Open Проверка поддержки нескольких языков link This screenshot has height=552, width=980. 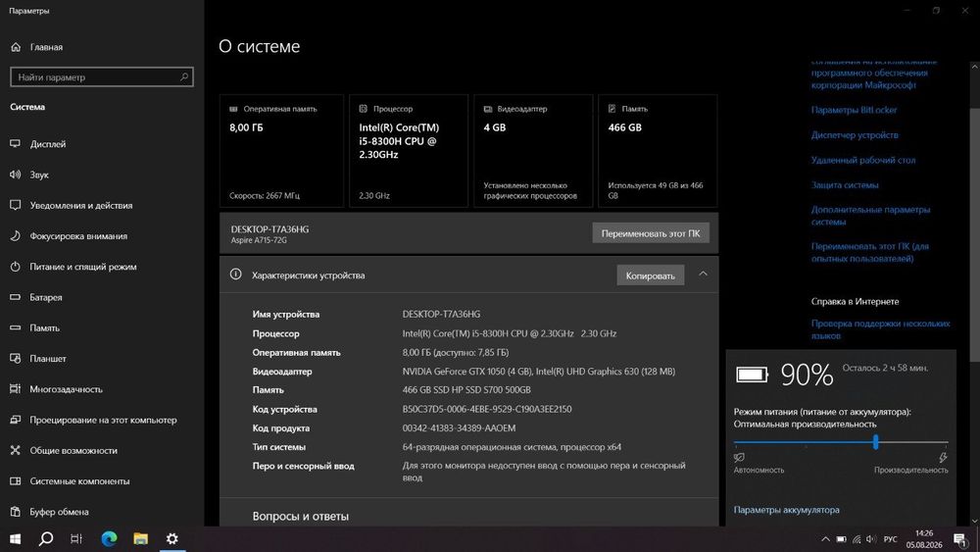(x=881, y=329)
